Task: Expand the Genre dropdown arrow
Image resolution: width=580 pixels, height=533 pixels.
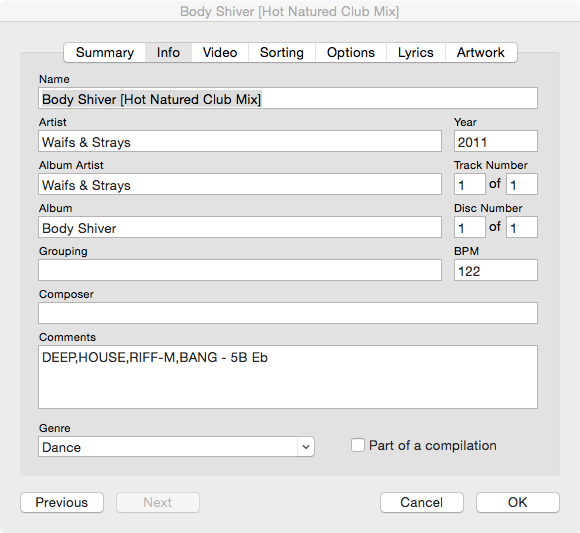Action: coord(306,447)
